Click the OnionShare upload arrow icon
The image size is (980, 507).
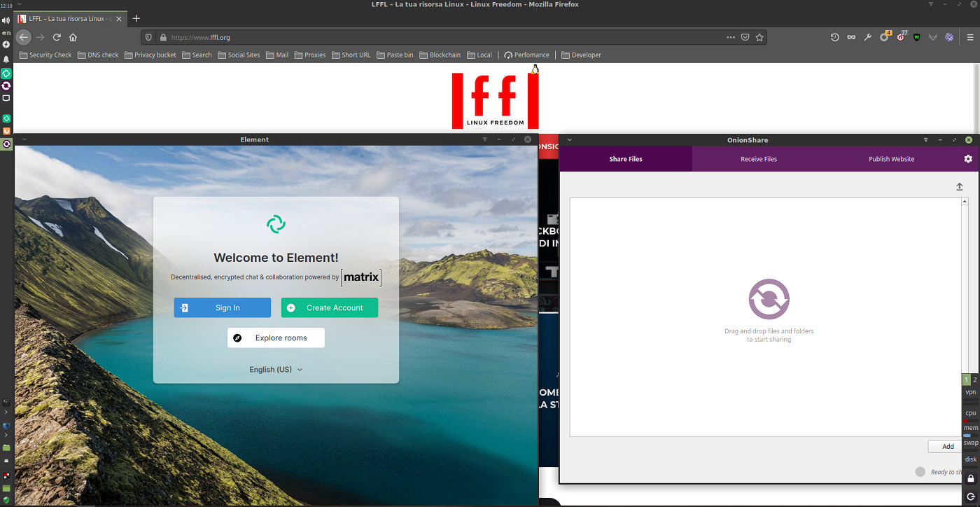pyautogui.click(x=959, y=187)
